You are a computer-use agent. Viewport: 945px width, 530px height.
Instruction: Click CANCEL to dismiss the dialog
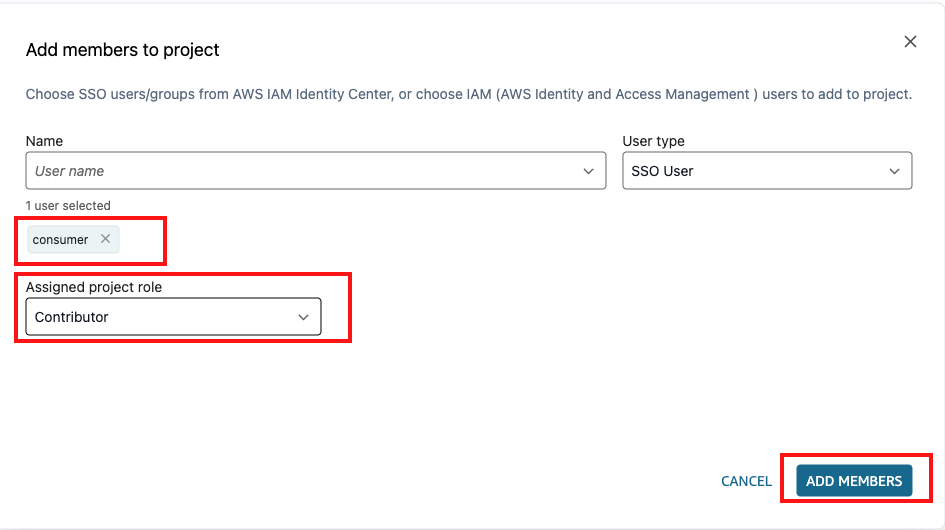coord(746,481)
